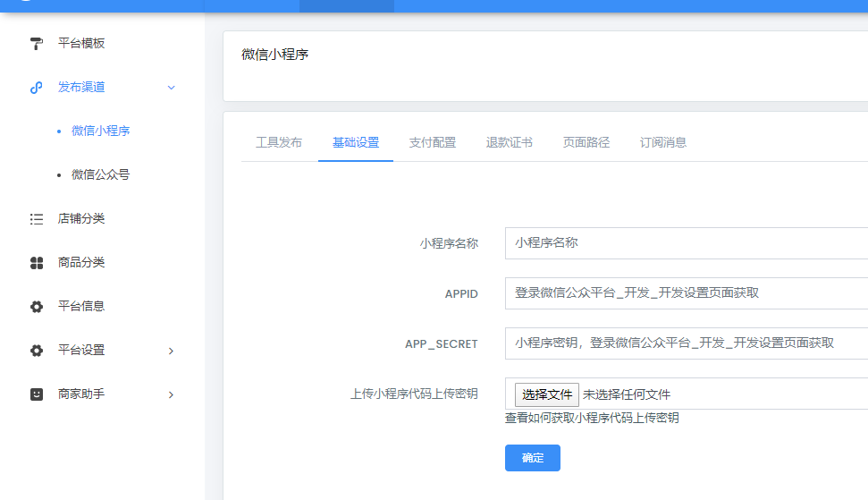
Task: Switch to the 页面路径 tab
Action: coord(586,142)
